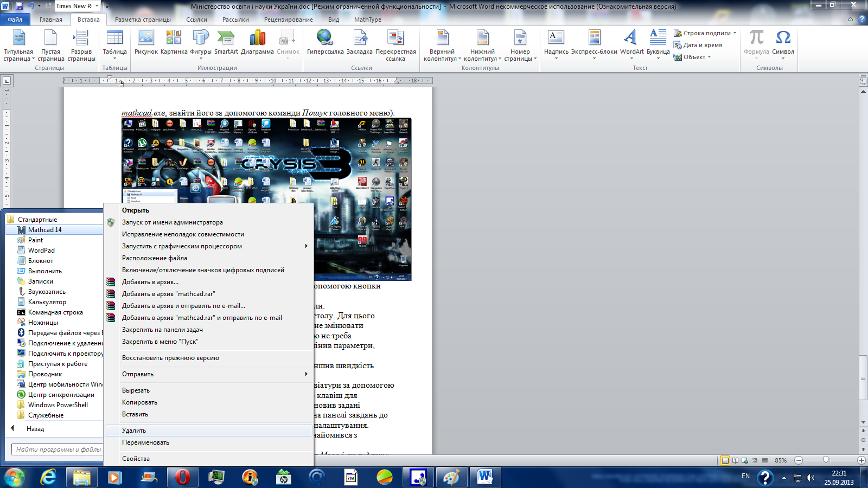Screen dimensions: 868x488
Task: Insert a Перекрестная ссылка cross-reference
Action: pyautogui.click(x=395, y=45)
